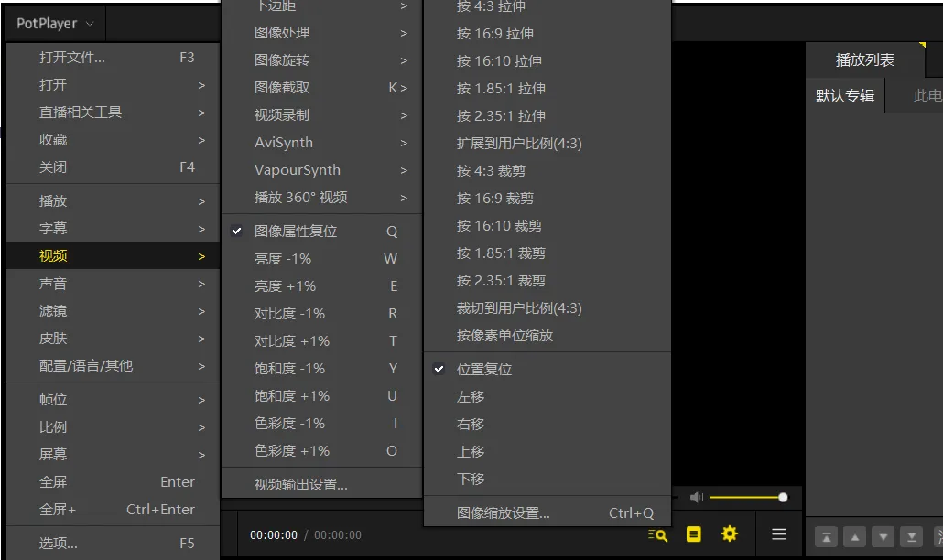Choose 关闭 menu entry

point(113,167)
